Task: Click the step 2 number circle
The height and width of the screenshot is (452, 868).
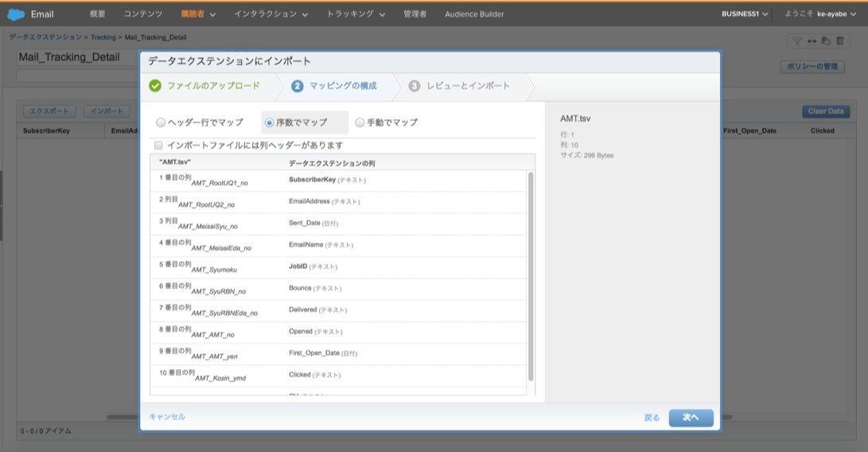Action: coord(298,86)
